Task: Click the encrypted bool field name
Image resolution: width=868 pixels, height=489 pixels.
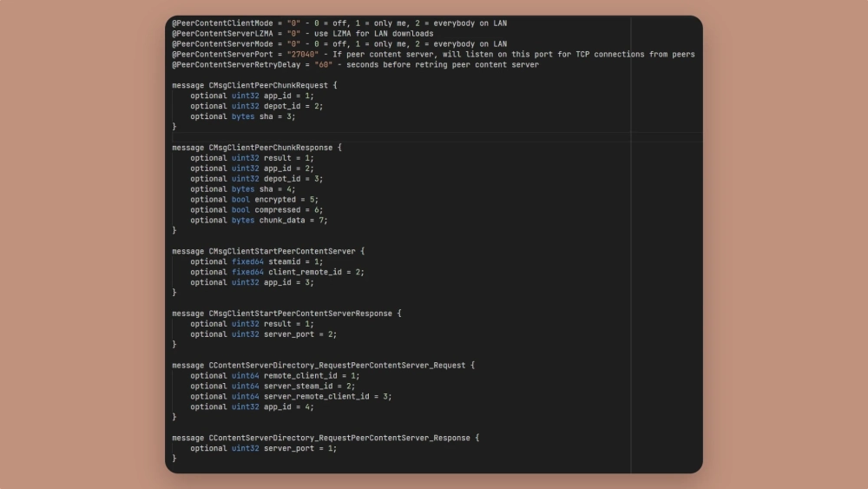Action: pyautogui.click(x=277, y=200)
